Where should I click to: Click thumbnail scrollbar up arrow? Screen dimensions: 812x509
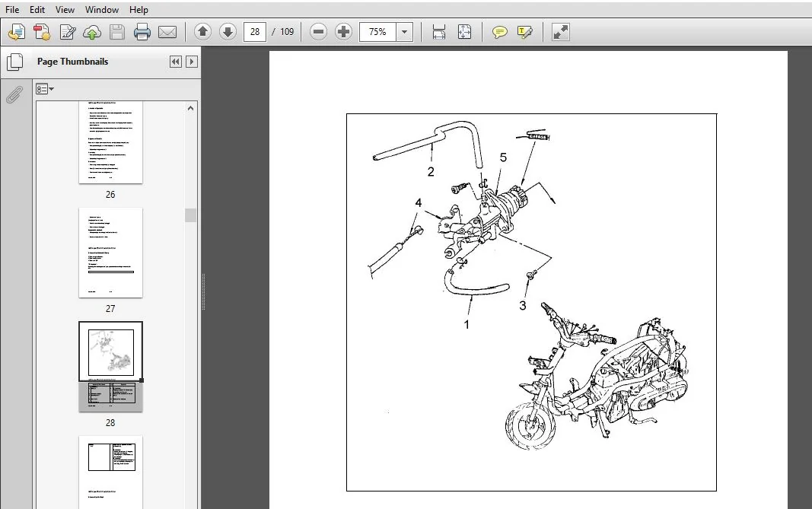click(x=190, y=108)
